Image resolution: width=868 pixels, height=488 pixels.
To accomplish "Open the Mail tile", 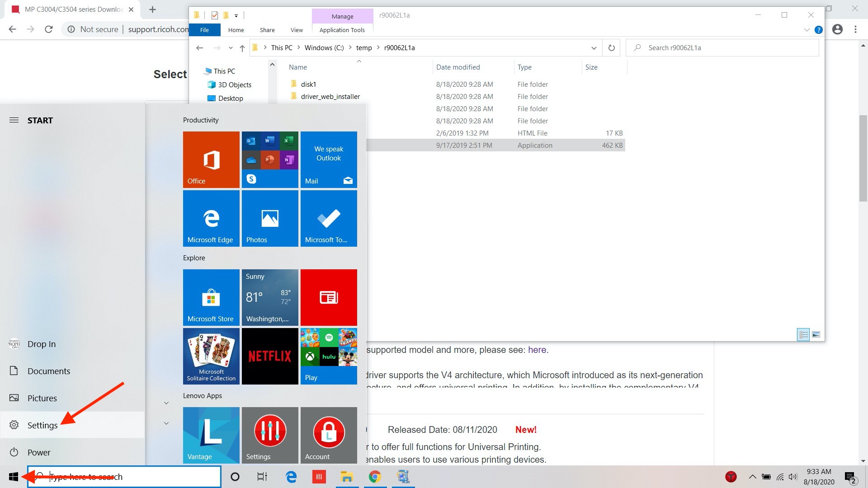I will pos(329,160).
